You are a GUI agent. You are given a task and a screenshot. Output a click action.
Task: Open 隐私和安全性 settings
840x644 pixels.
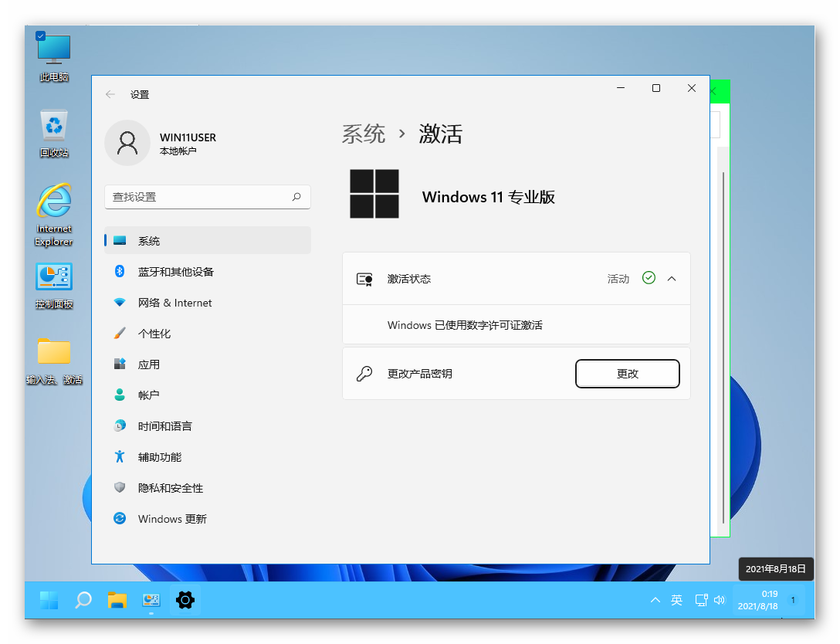[208, 487]
